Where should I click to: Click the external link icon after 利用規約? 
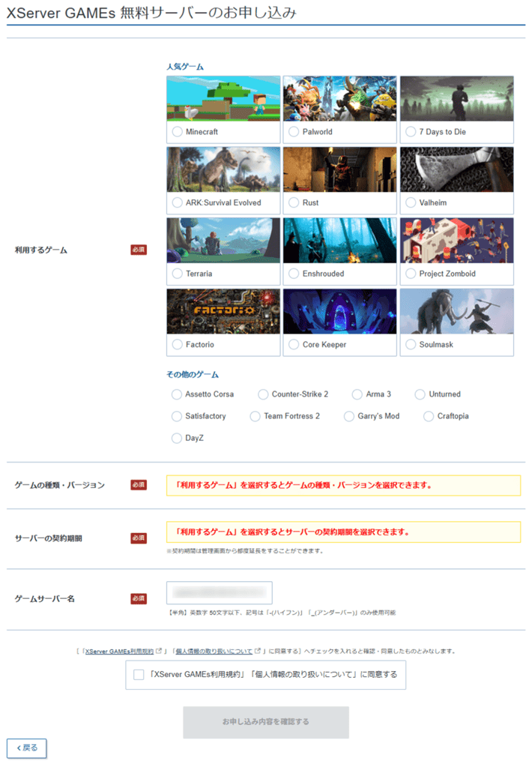click(x=158, y=651)
